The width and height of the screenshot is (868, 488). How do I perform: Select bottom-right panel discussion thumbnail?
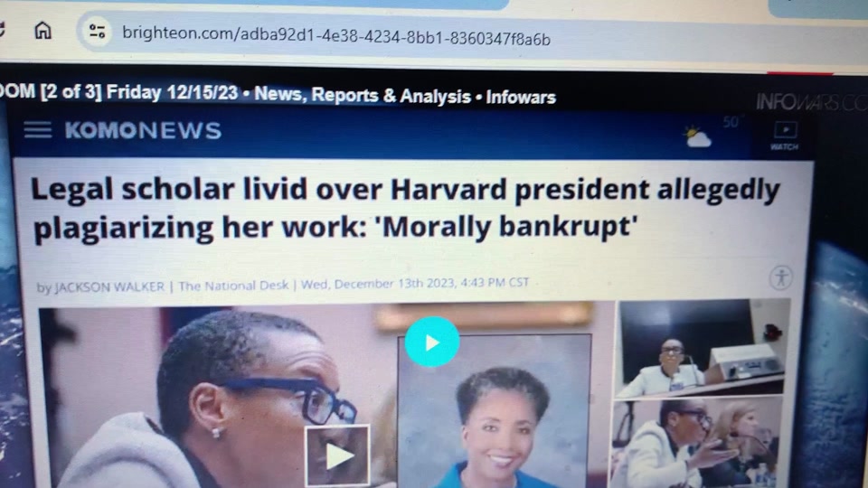click(696, 444)
